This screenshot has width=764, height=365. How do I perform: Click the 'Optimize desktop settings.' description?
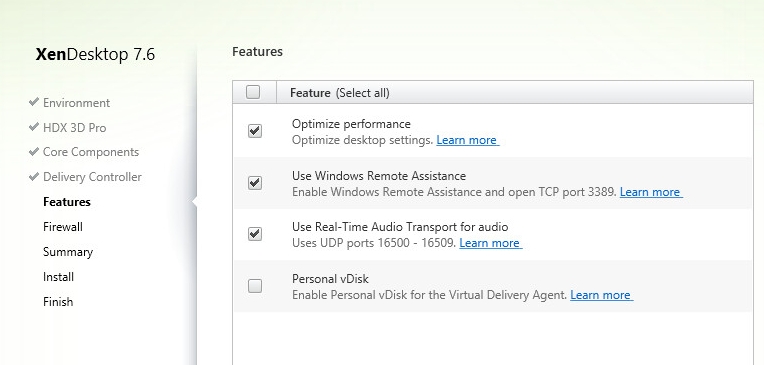[363, 140]
